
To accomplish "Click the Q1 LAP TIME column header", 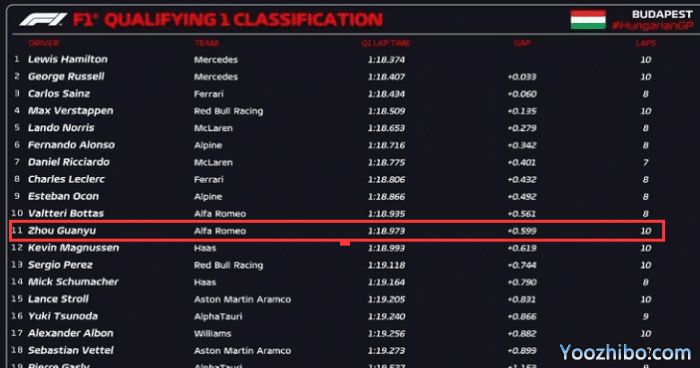I will click(386, 43).
